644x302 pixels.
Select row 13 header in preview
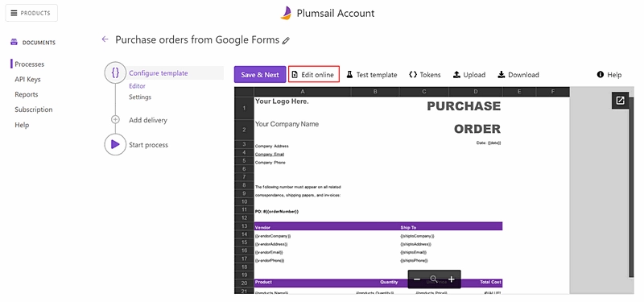(245, 226)
